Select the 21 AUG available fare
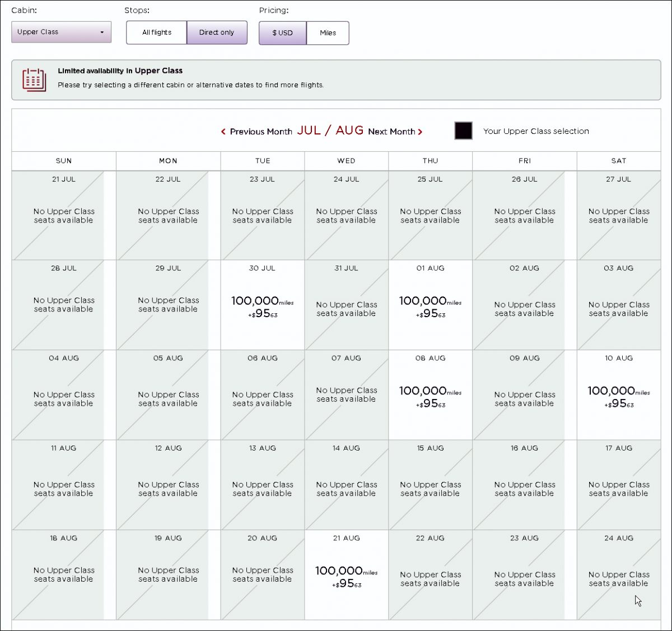 coord(346,576)
